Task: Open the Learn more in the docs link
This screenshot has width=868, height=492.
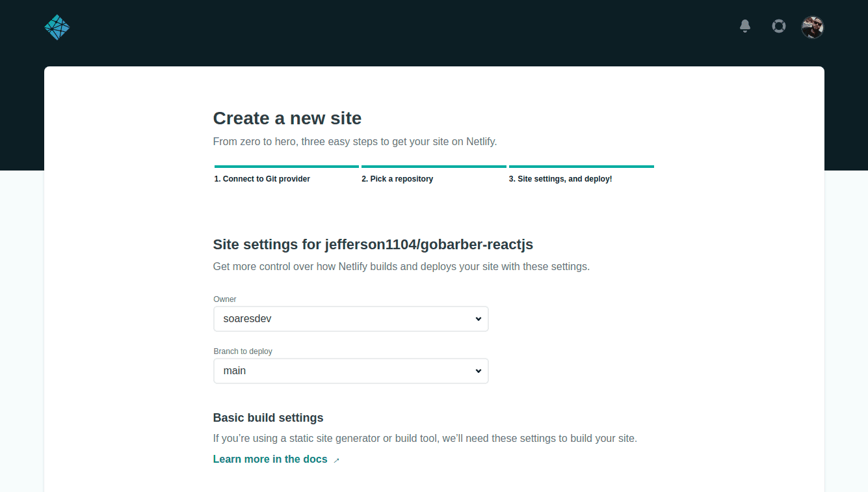Action: click(270, 459)
